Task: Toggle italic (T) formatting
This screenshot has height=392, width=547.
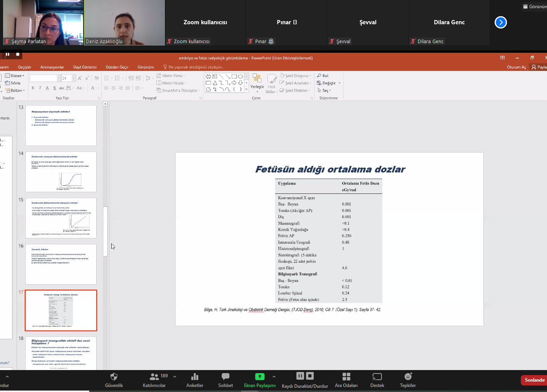Action: (x=40, y=88)
